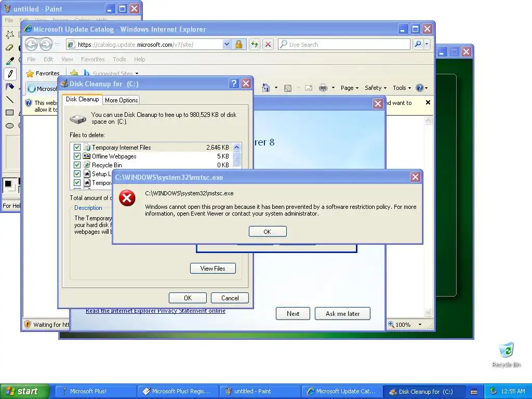Open the View menu in Internet Explorer

[x=67, y=59]
